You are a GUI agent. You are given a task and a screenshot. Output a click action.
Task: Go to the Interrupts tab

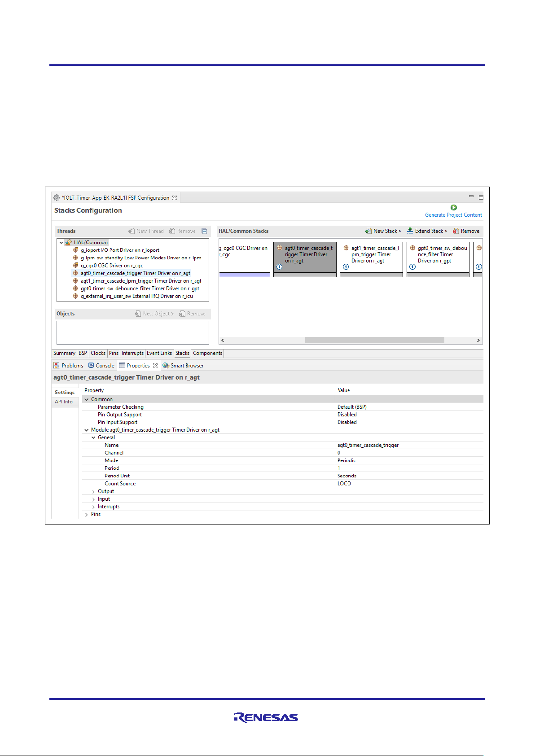pos(133,354)
